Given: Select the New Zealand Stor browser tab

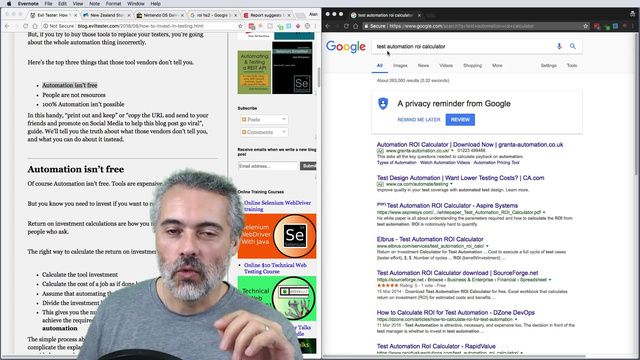Looking at the screenshot, I should (x=107, y=15).
